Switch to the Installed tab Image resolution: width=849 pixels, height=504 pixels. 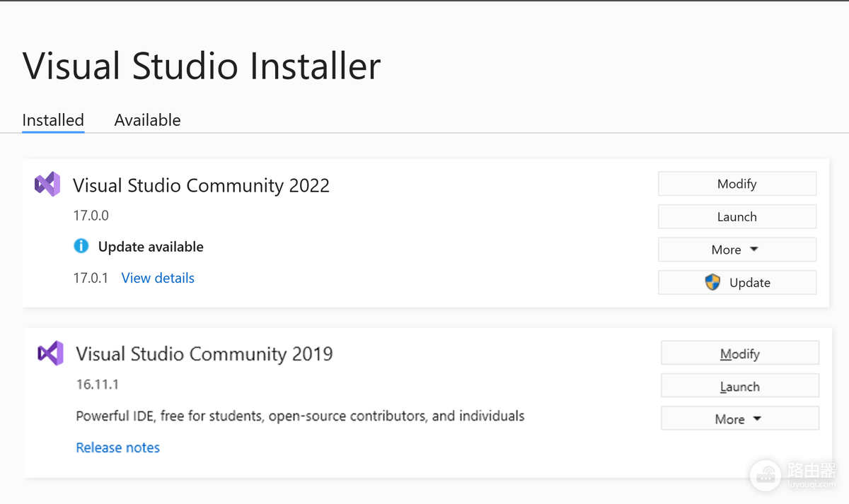click(53, 120)
